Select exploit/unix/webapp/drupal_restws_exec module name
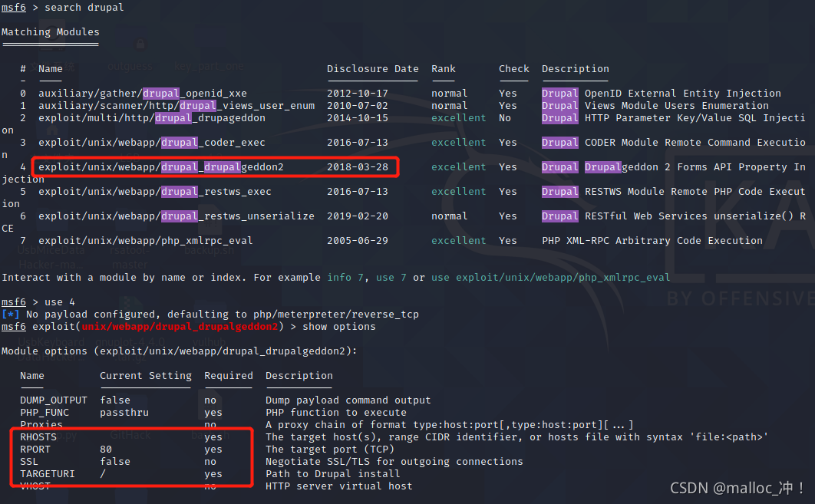The image size is (815, 504). 155,192
